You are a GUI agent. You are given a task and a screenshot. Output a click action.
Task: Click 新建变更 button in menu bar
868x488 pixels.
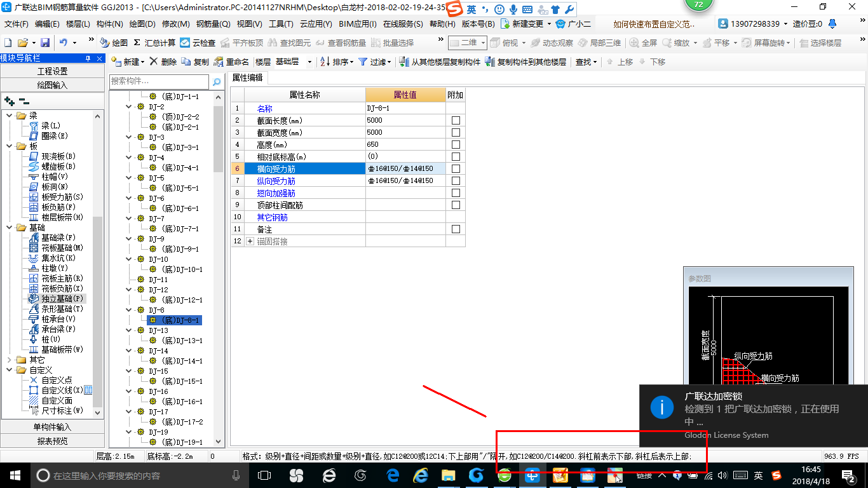pyautogui.click(x=526, y=24)
